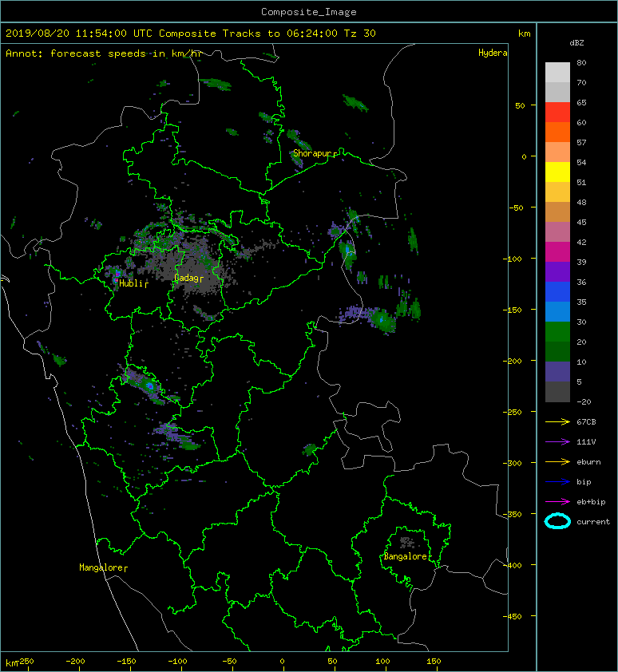
Task: Pick the vivid orange swatch between 60 and 57
Action: click(557, 132)
